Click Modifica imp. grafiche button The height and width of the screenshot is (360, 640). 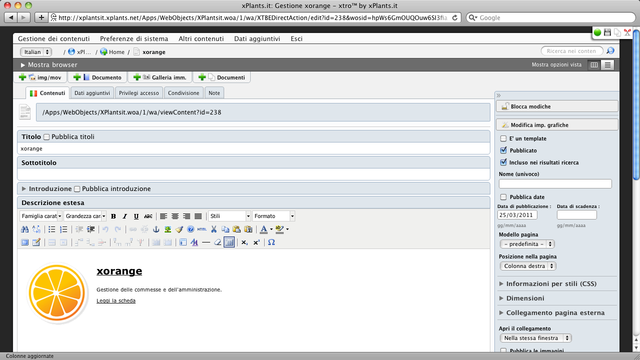point(557,125)
